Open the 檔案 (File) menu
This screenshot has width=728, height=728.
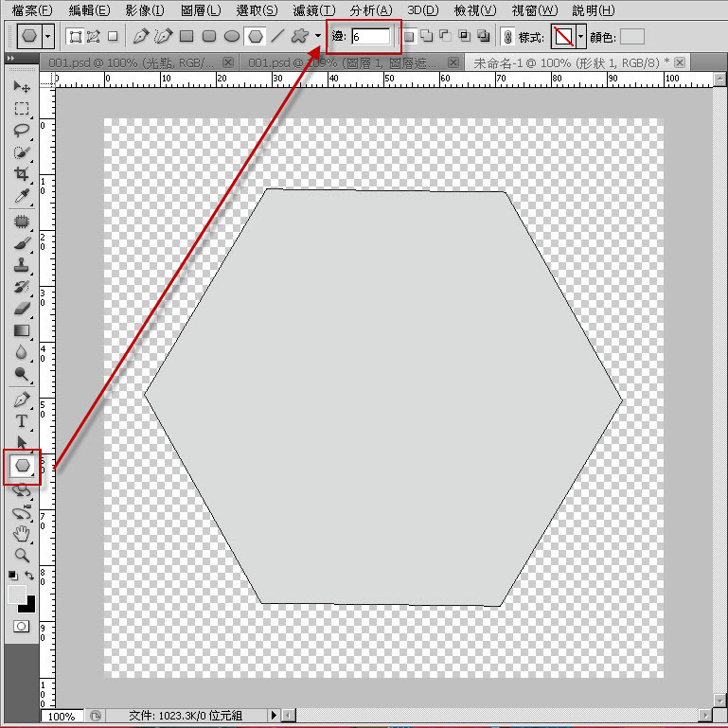coord(32,10)
